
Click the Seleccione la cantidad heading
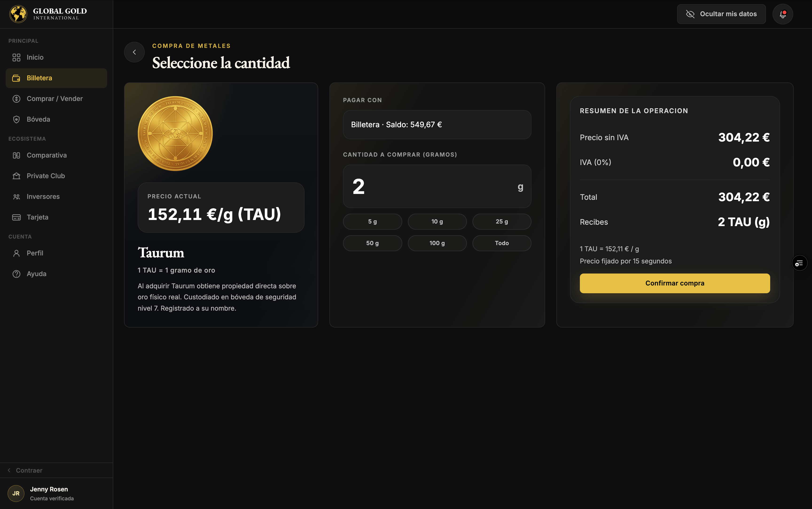(x=221, y=63)
